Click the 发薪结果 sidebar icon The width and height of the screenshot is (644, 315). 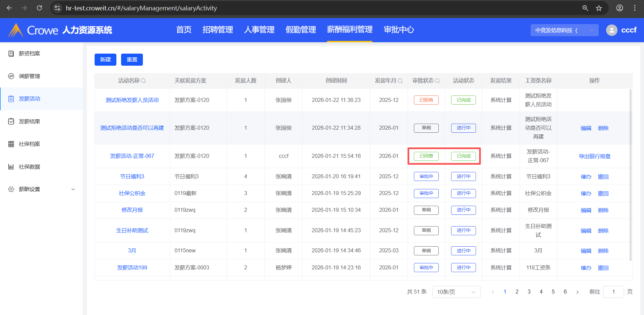(11, 121)
